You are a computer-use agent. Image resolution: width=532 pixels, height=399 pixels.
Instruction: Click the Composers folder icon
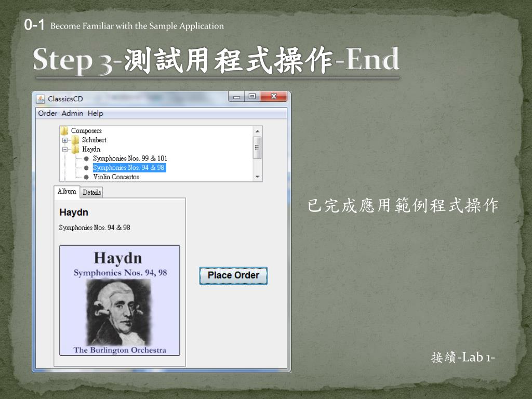click(64, 130)
